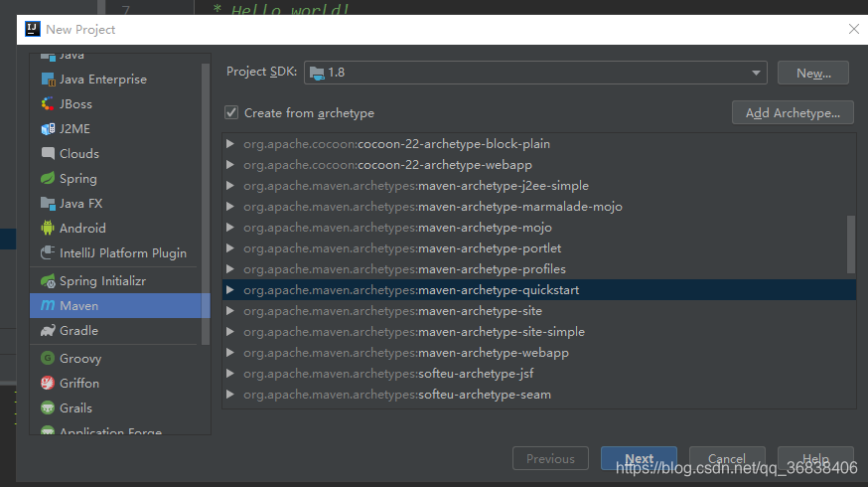This screenshot has height=487, width=868.
Task: Click Add Archetype... button
Action: 793,112
